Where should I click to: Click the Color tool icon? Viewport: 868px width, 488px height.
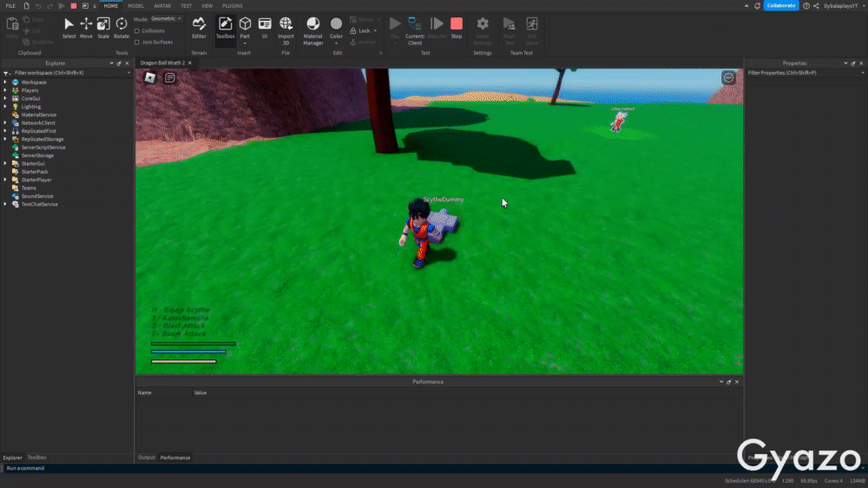click(336, 24)
